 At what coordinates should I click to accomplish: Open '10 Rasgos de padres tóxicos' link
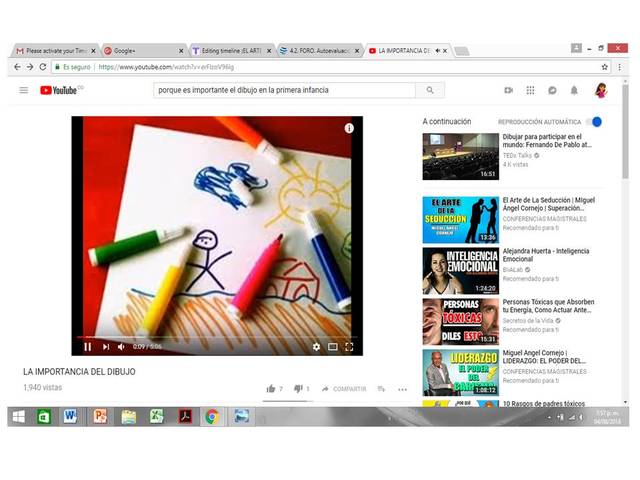[544, 404]
